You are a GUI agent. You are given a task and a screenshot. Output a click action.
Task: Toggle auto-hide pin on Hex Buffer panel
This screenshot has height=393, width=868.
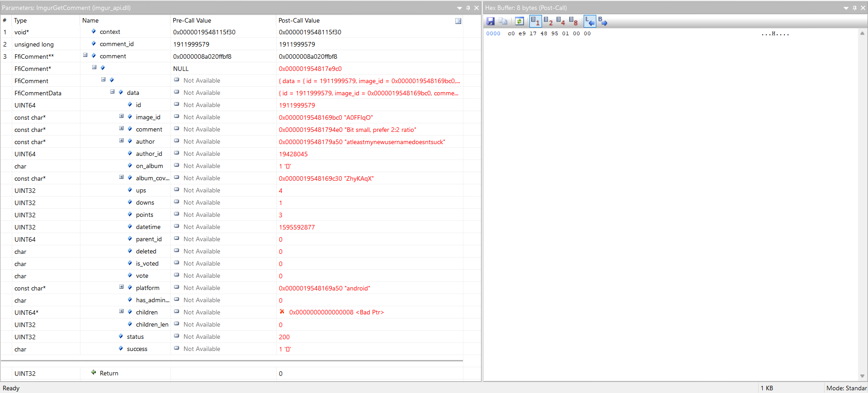(854, 8)
